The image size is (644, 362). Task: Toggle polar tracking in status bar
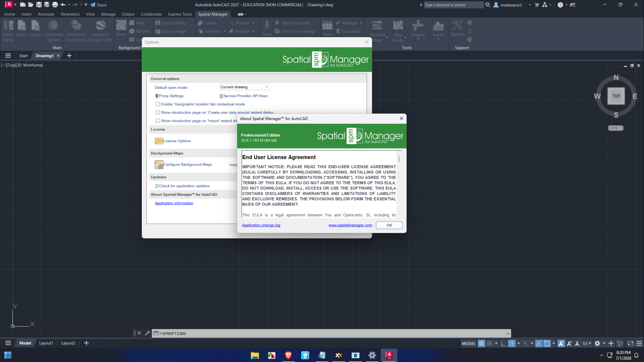click(512, 343)
